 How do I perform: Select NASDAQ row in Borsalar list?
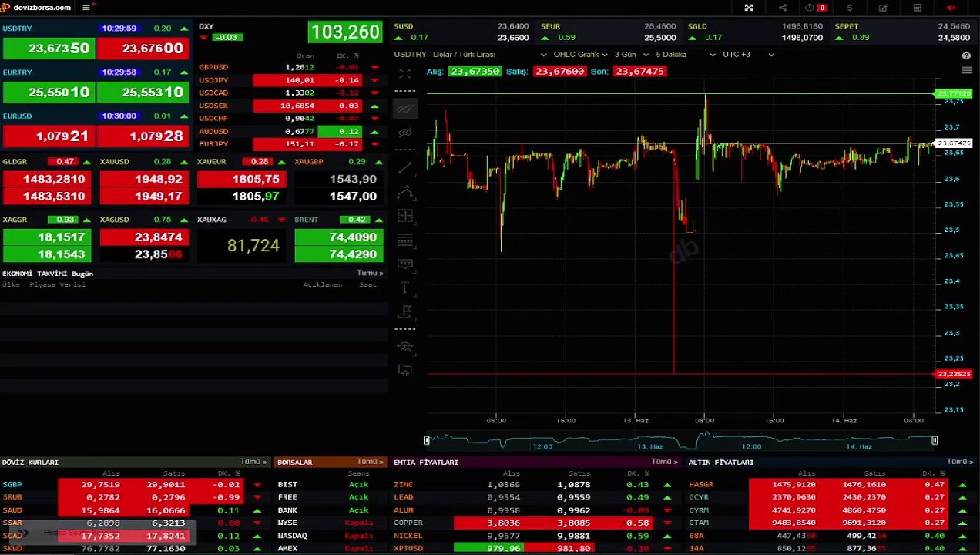coord(330,536)
